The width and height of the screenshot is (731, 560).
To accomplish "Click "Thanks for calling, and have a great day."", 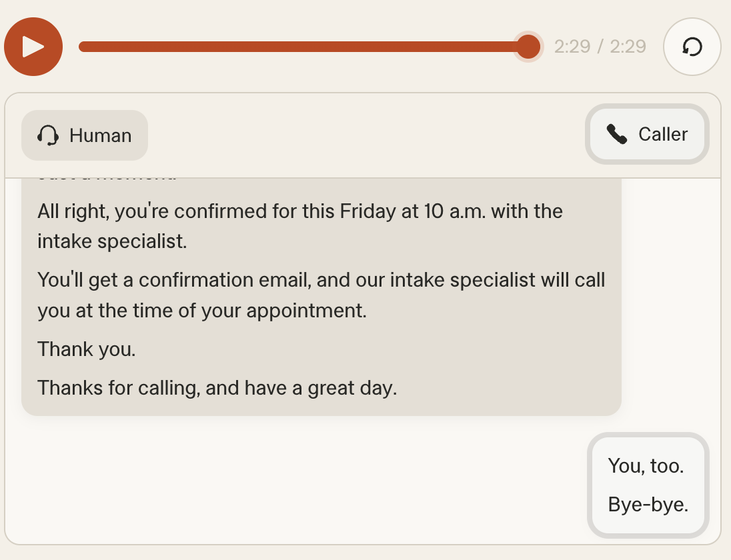I will 217,387.
